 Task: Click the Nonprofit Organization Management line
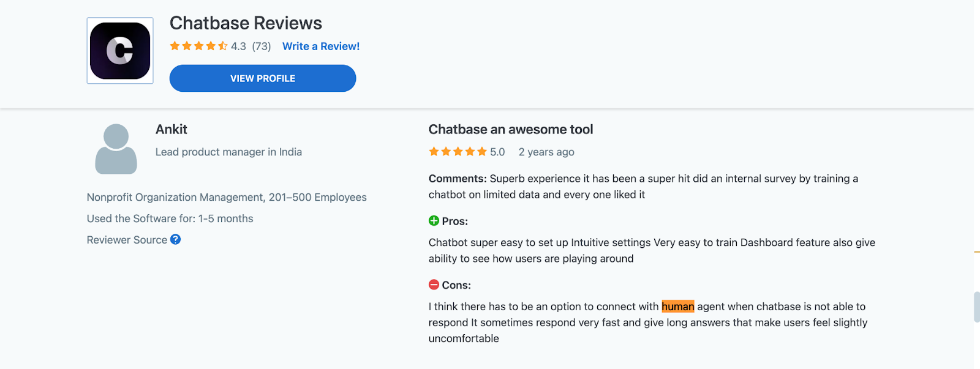(x=227, y=198)
